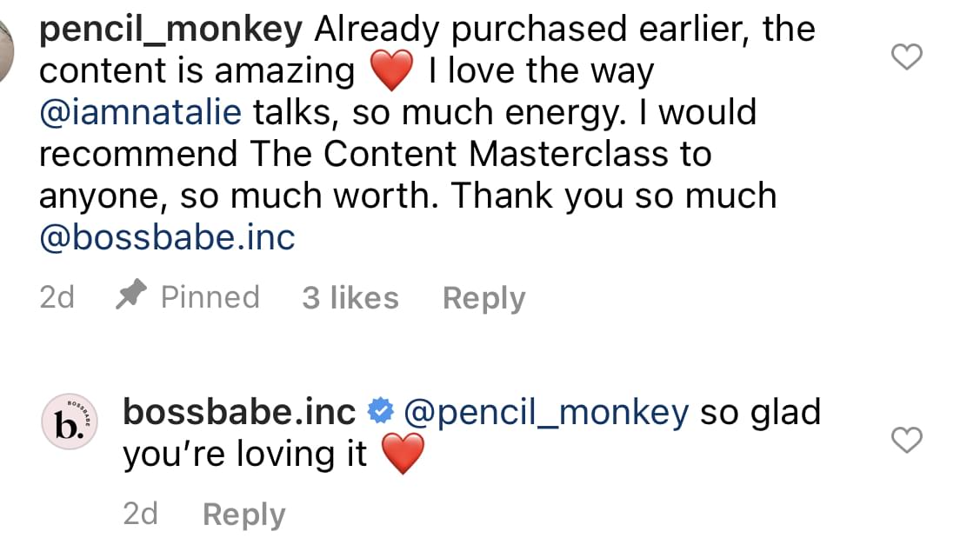Like the pencil_monkey comment with the heart outline

[908, 57]
